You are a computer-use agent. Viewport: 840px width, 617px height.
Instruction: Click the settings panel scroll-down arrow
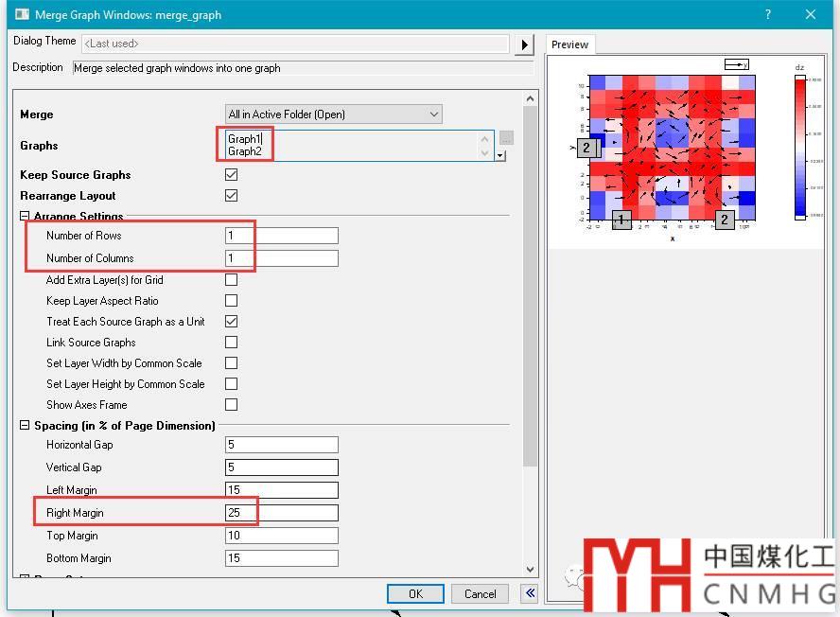coord(531,569)
